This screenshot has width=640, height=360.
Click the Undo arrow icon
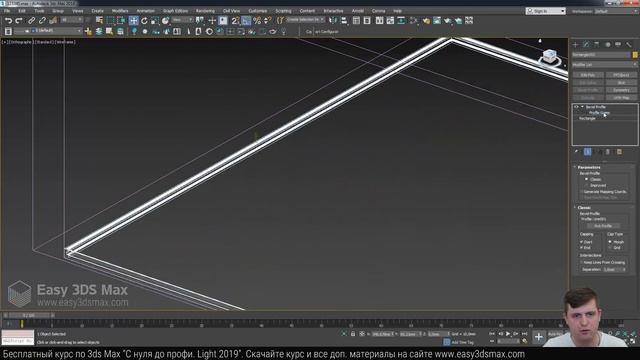pyautogui.click(x=8, y=20)
